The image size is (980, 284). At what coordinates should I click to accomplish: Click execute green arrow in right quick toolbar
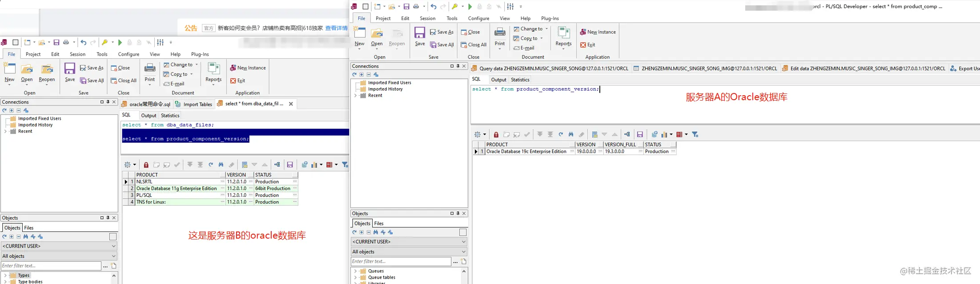click(470, 7)
